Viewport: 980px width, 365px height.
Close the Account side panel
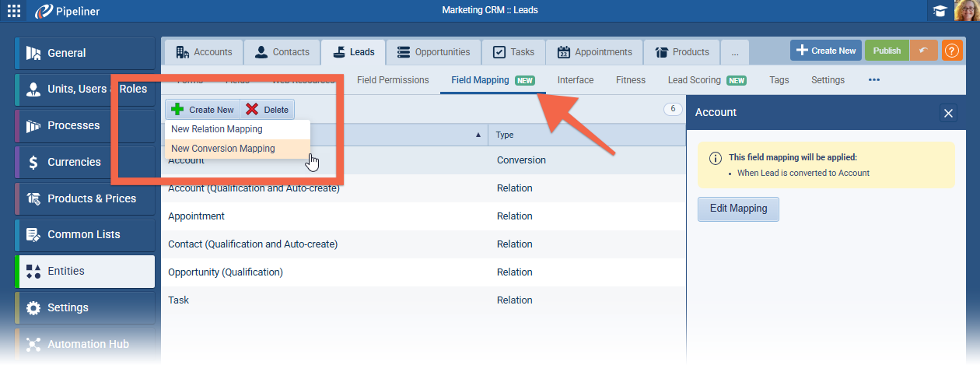tap(948, 113)
